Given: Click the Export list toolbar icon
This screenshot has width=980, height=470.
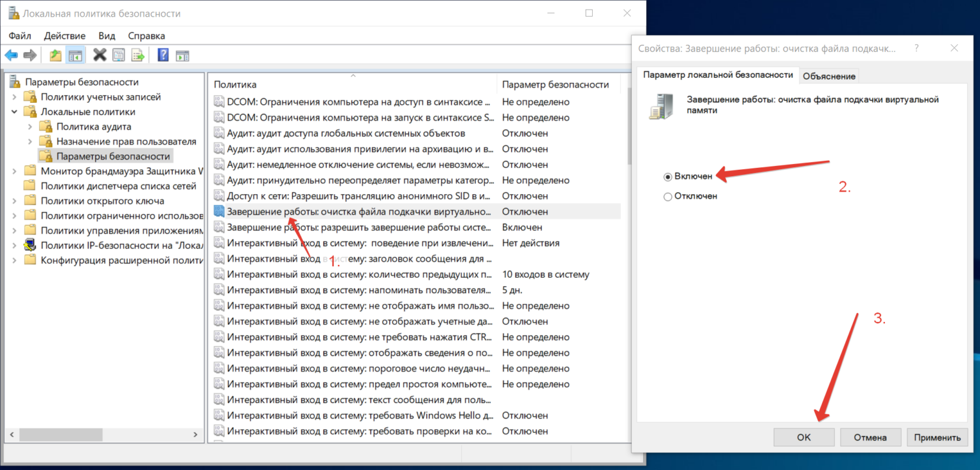Looking at the screenshot, I should click(x=138, y=56).
